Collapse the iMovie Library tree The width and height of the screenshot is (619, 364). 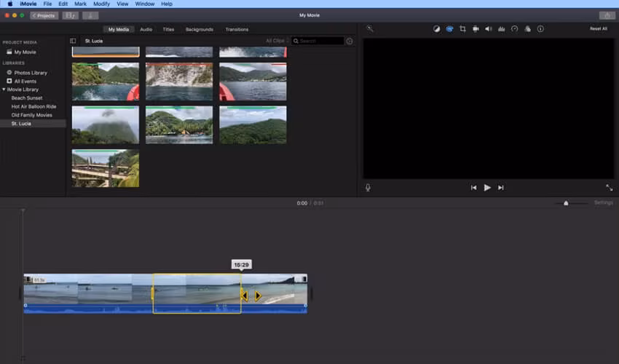(4, 90)
